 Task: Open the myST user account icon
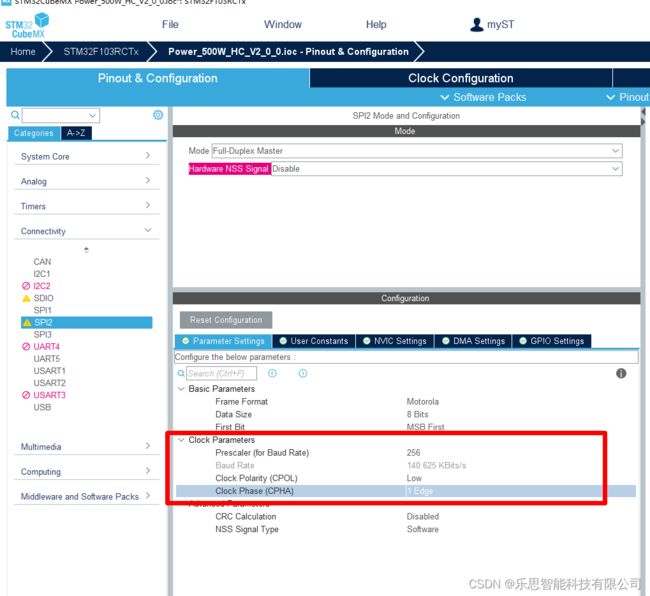click(x=476, y=24)
